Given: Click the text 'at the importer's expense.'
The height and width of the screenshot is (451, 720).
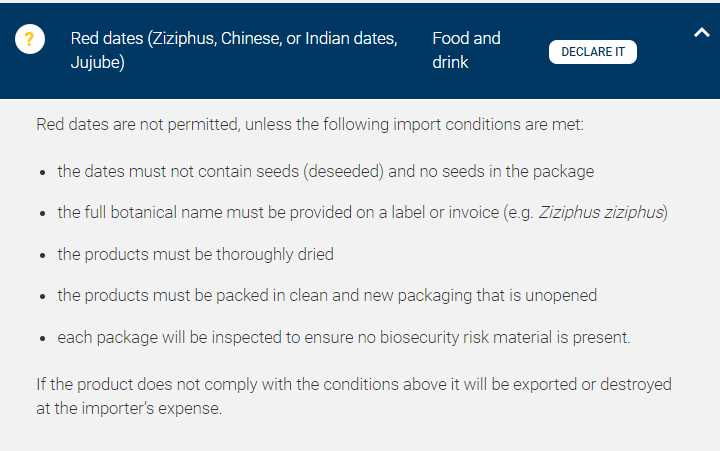Looking at the screenshot, I should pos(129,408).
